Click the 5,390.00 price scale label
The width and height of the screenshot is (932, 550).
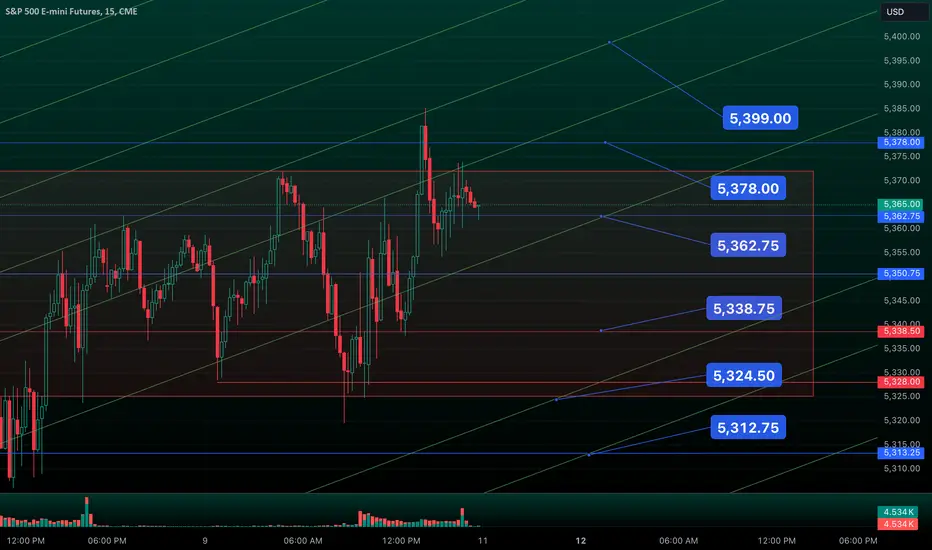click(x=902, y=84)
